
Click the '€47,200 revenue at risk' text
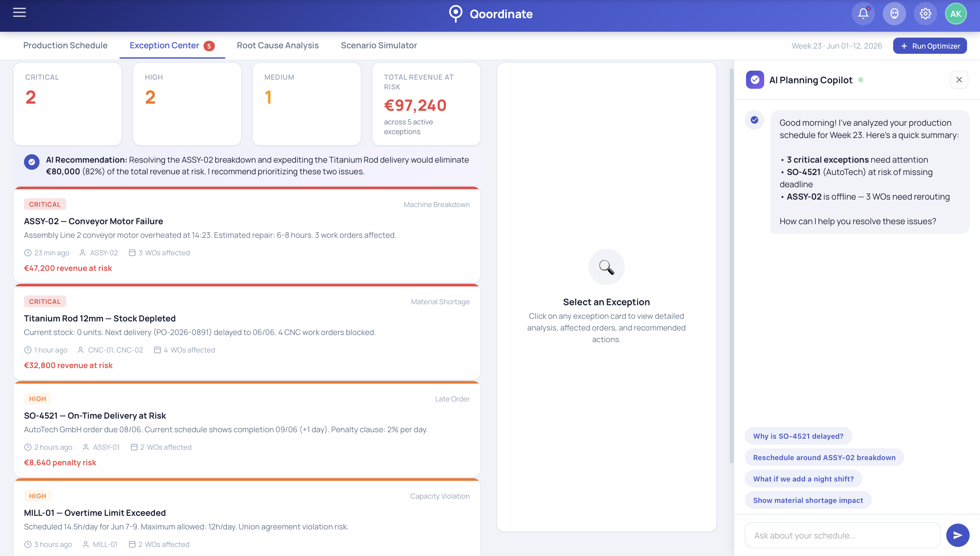[68, 268]
